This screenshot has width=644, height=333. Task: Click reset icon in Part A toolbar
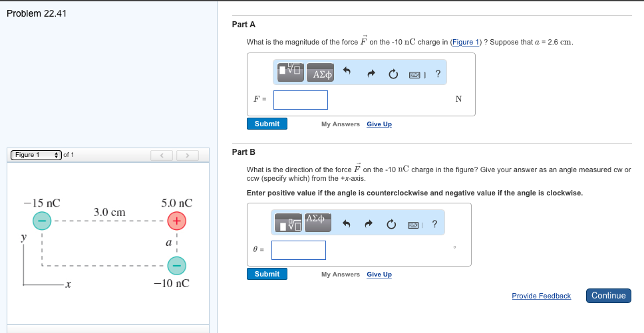point(393,74)
